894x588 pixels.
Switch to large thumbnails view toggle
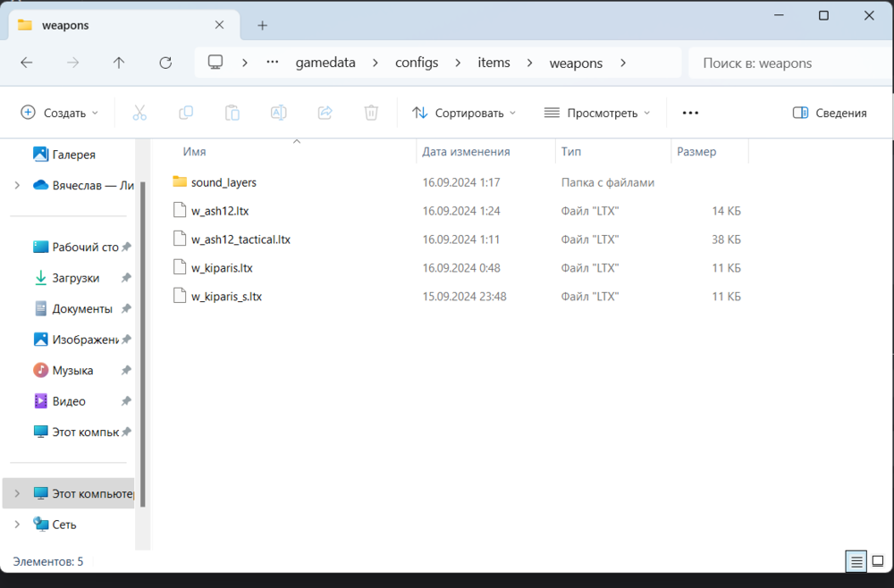point(877,561)
